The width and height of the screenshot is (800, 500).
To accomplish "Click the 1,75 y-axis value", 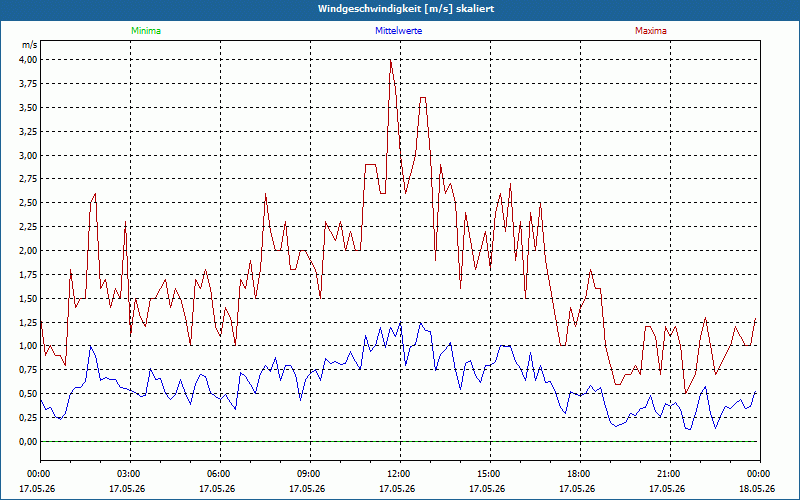I will (28, 274).
